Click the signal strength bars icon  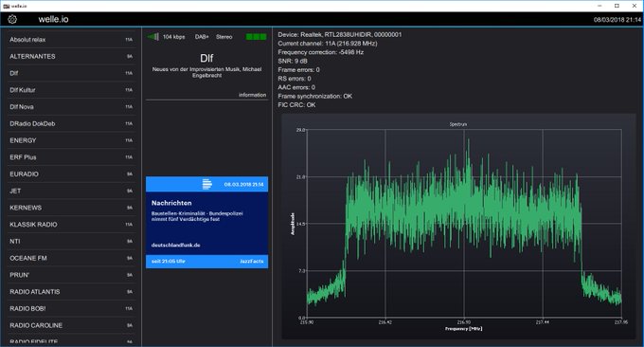pos(153,37)
